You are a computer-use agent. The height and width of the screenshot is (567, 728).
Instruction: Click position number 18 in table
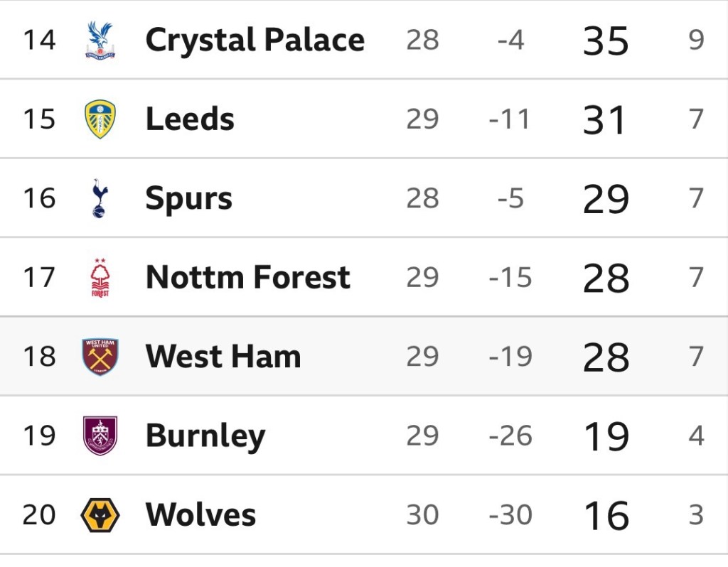click(x=39, y=357)
